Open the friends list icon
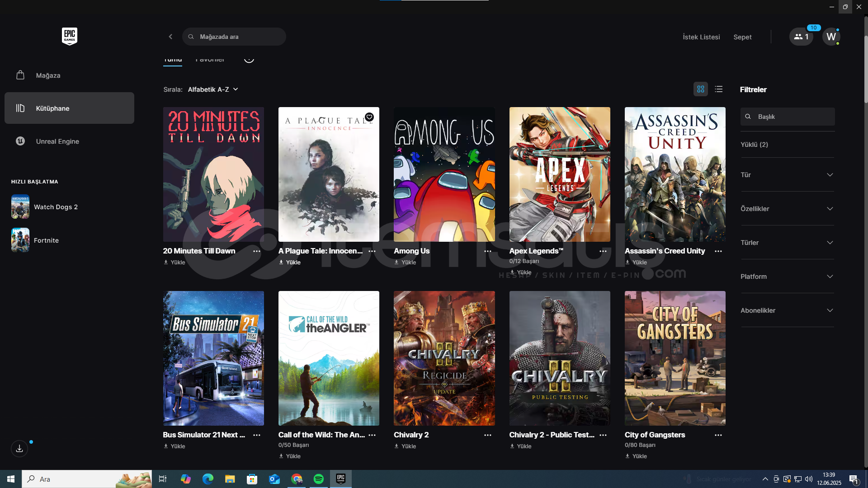 [801, 37]
